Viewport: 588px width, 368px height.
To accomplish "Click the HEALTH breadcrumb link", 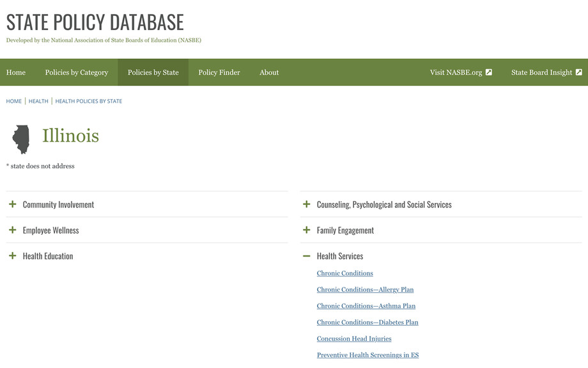I will tap(38, 101).
